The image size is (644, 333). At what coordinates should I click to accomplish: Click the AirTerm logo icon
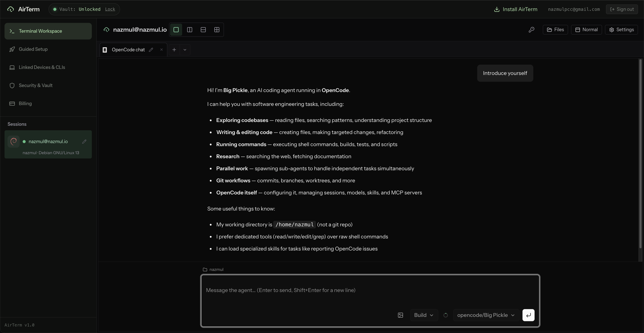point(11,9)
